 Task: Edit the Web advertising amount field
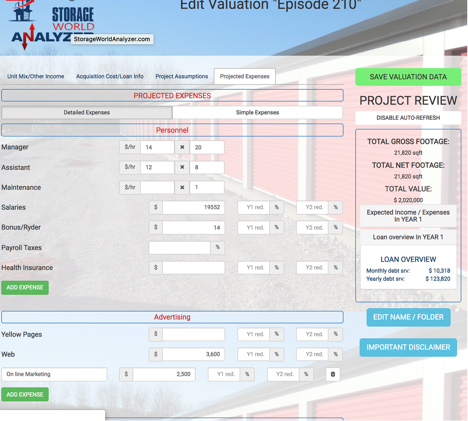(x=193, y=354)
